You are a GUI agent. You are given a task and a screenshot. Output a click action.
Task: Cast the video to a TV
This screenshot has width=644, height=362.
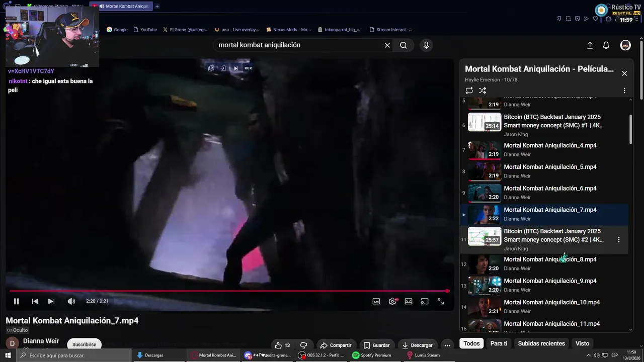(x=425, y=301)
